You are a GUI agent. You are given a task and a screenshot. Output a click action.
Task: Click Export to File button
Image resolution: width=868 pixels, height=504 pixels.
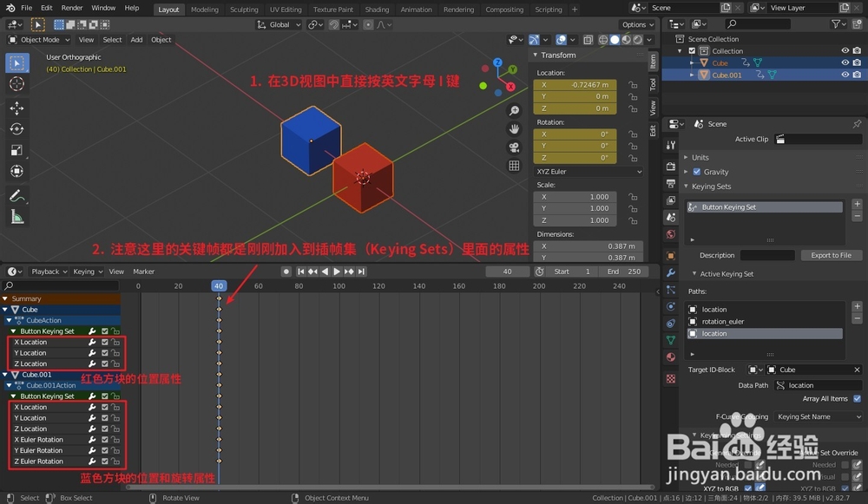[831, 256]
